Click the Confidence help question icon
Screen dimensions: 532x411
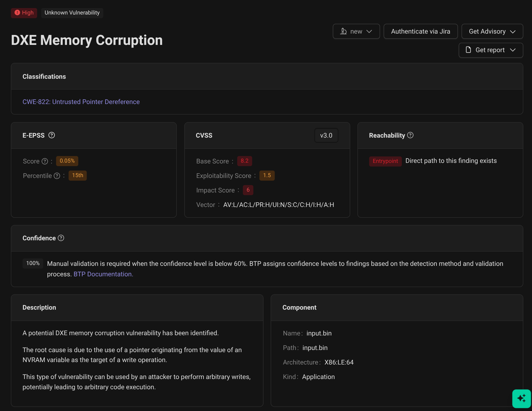tap(61, 238)
